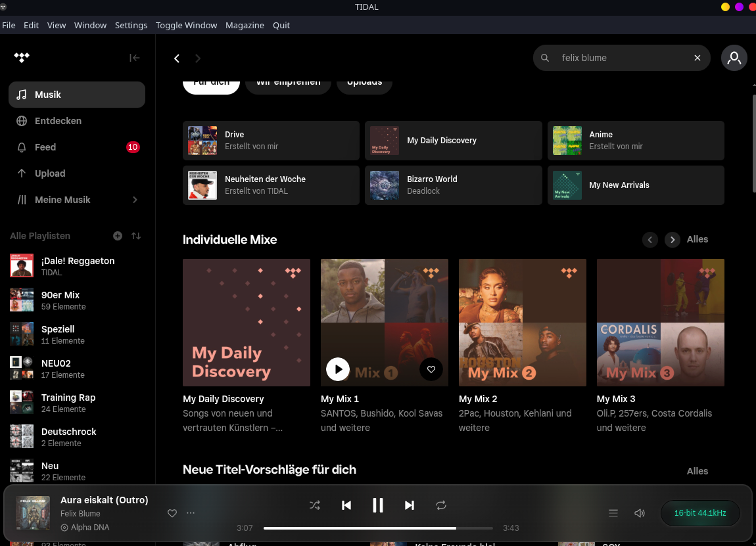Clear the search field text
This screenshot has width=756, height=546.
coord(697,58)
